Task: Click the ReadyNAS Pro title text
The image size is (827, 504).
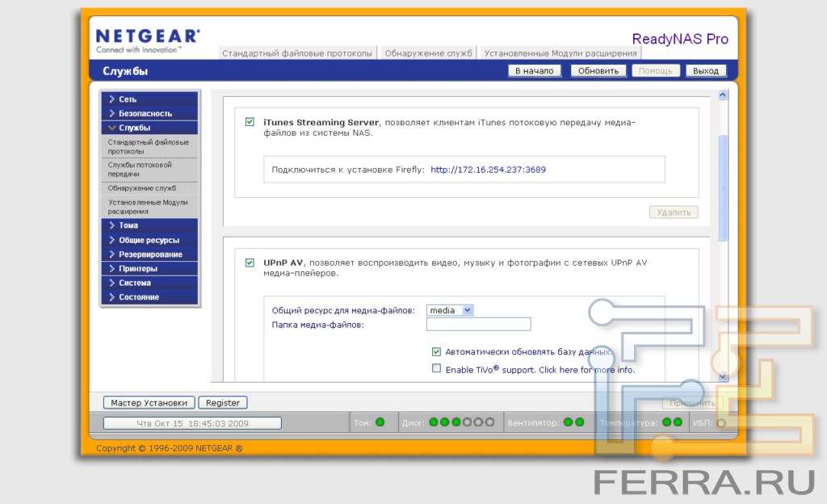Action: click(x=680, y=39)
